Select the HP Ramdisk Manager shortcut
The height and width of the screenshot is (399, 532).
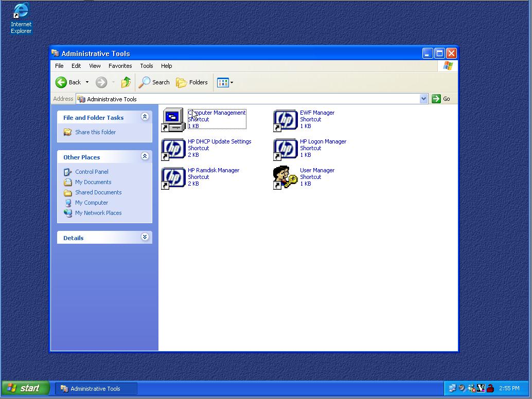pyautogui.click(x=200, y=177)
